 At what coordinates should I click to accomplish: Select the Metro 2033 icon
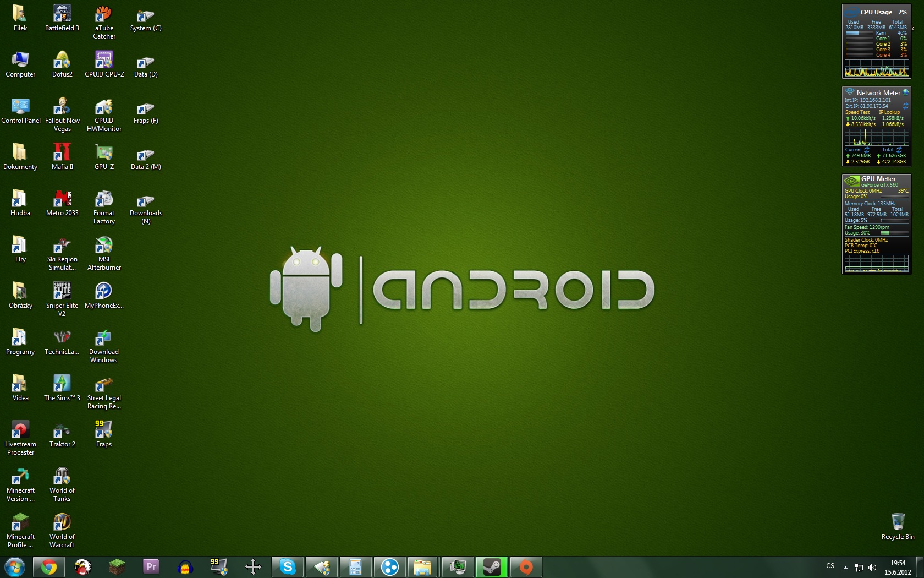(62, 203)
